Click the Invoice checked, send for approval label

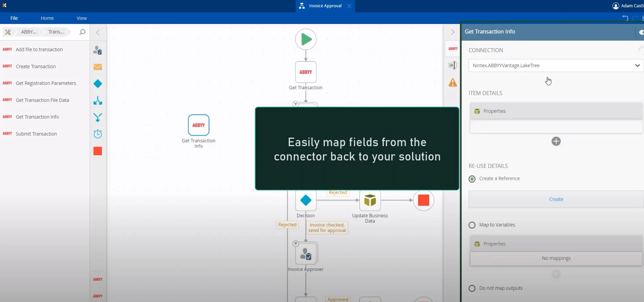[x=327, y=227]
